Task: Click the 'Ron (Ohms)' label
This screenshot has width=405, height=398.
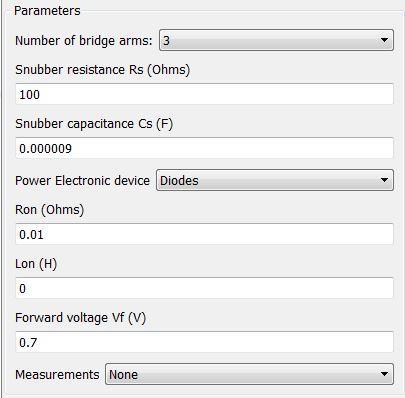Action: (50, 210)
